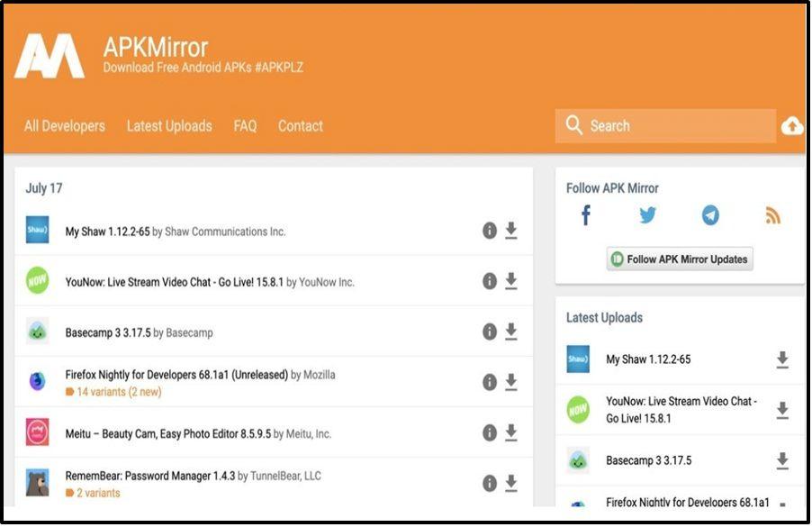Image resolution: width=812 pixels, height=527 pixels.
Task: Open APK Mirror's Facebook page icon
Action: click(586, 215)
